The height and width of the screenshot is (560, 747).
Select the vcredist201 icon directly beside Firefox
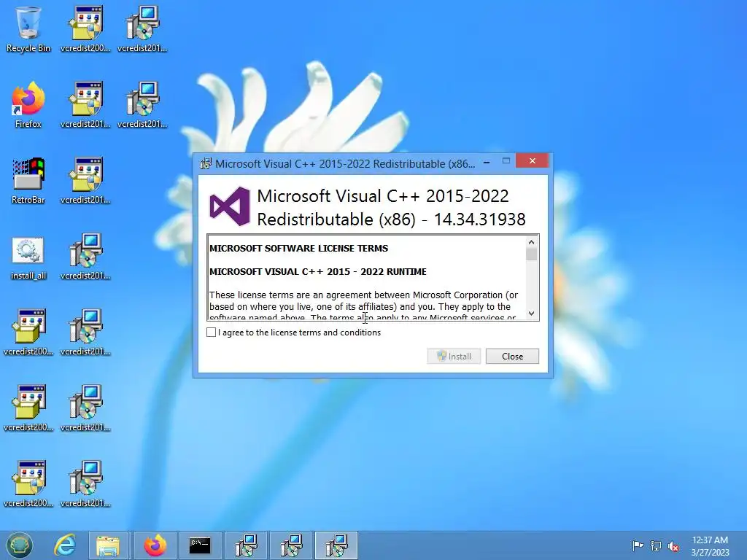click(x=85, y=105)
